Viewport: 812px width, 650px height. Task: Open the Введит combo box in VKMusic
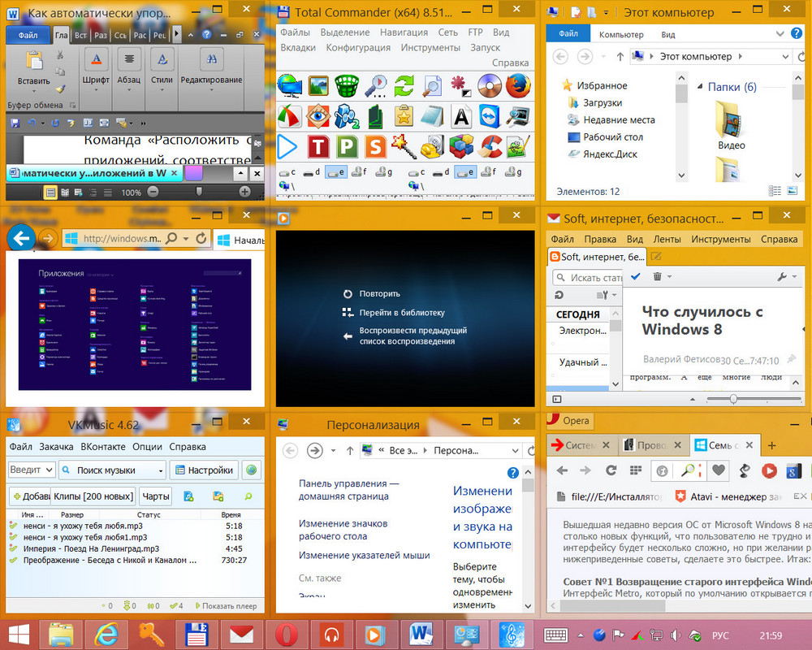[32, 470]
